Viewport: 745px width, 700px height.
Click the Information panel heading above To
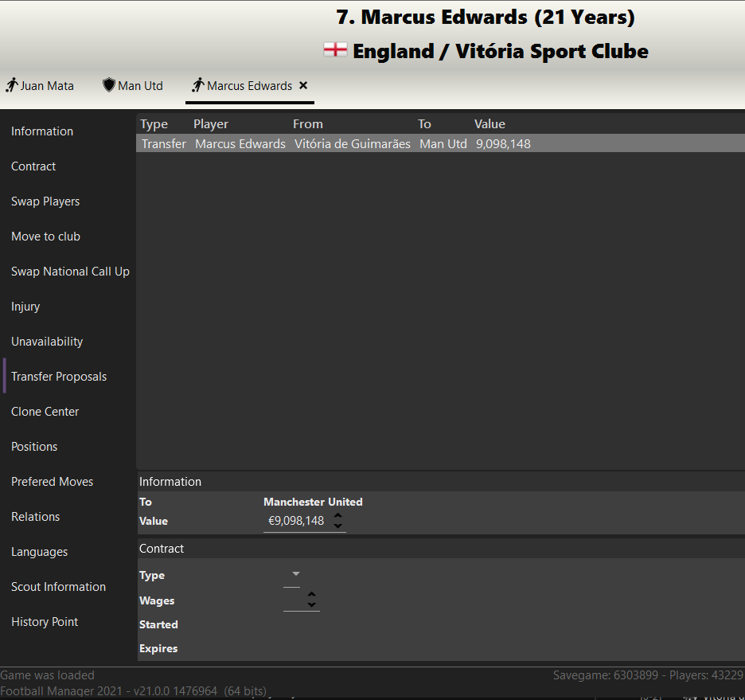click(170, 481)
